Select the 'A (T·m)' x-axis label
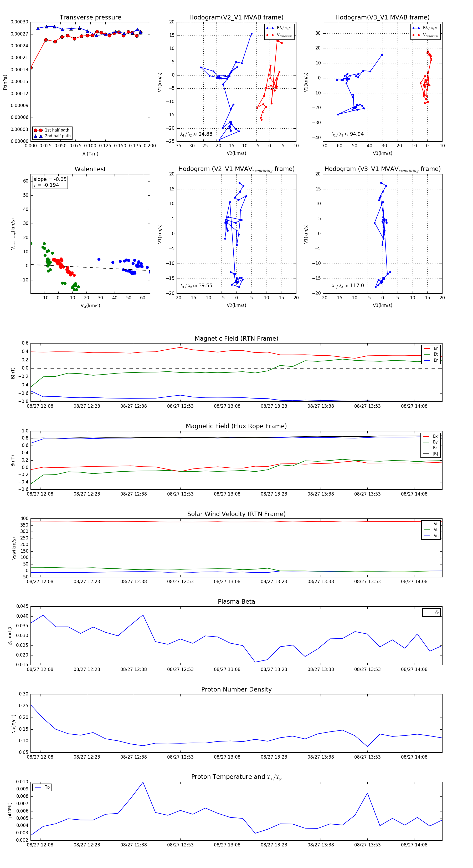 (90, 154)
